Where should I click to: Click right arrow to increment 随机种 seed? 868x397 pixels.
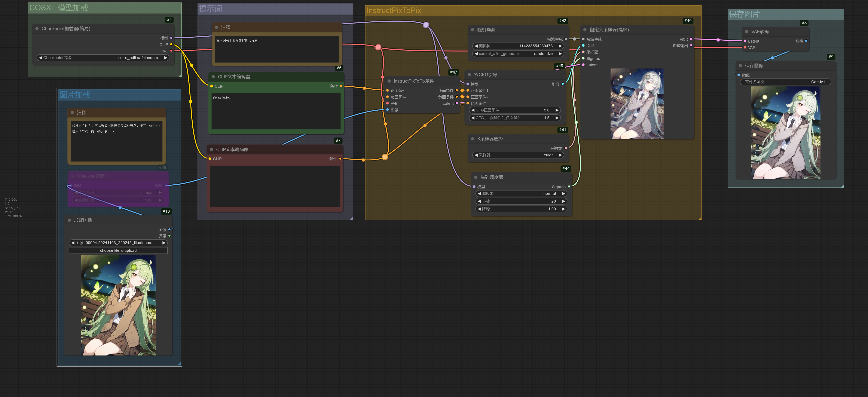pos(560,46)
